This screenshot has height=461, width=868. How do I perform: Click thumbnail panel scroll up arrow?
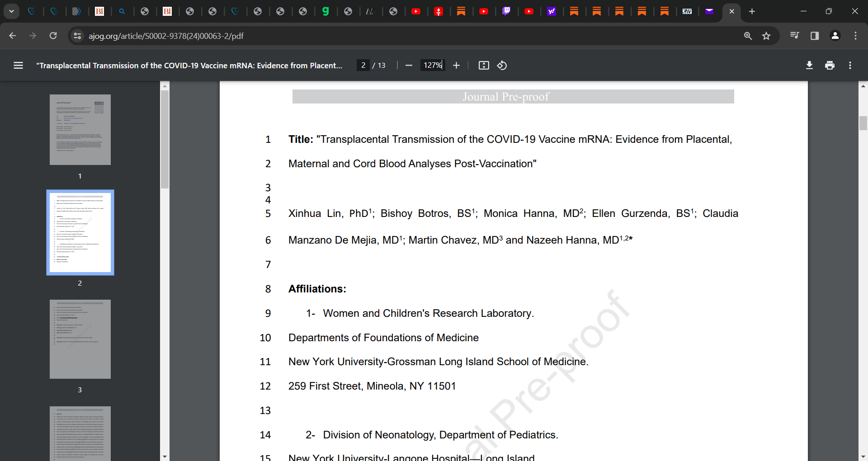coord(165,85)
